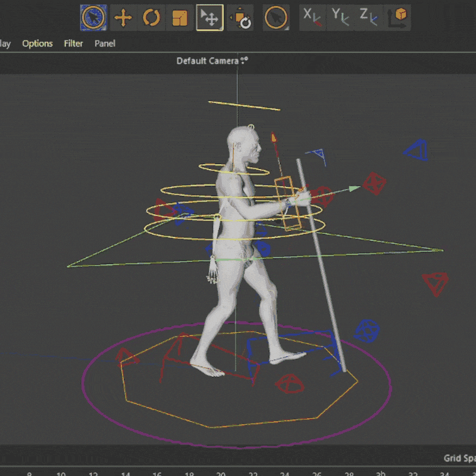This screenshot has height=476, width=476.
Task: Toggle the Z axis lock
Action: click(368, 17)
